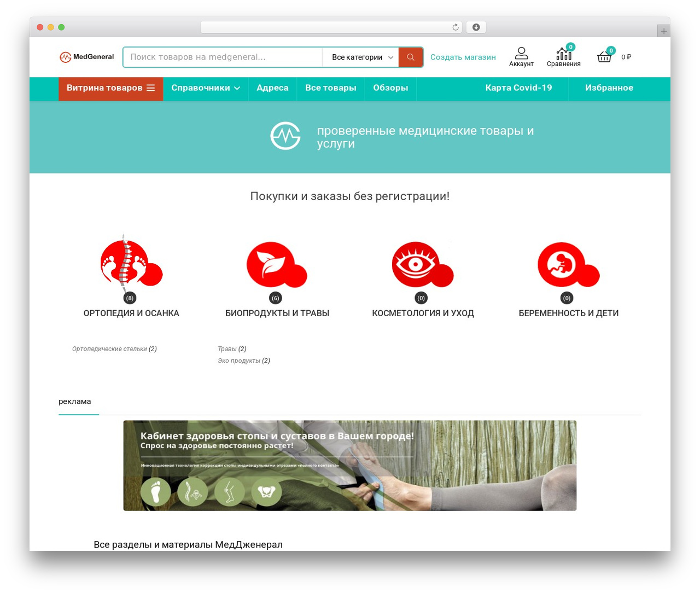The height and width of the screenshot is (593, 700).
Task: Open the Ортопедические стельки subcategory link
Action: [x=109, y=348]
